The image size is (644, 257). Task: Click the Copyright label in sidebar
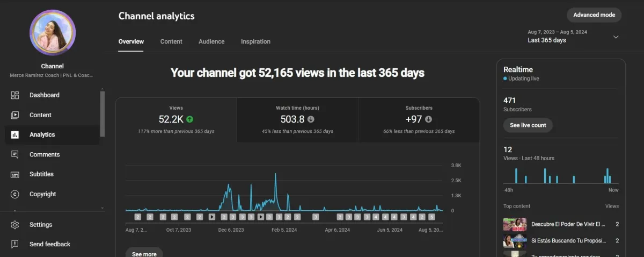[x=43, y=194]
